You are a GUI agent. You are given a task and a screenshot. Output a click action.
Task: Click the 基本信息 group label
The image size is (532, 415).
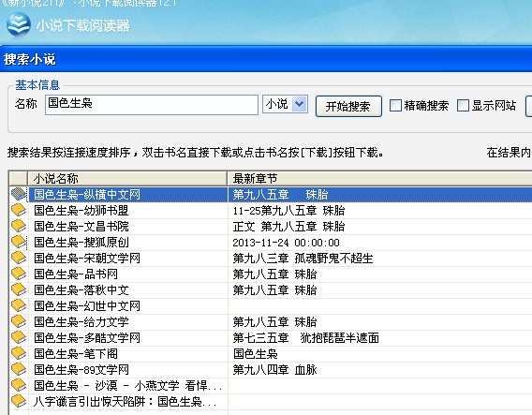(37, 85)
